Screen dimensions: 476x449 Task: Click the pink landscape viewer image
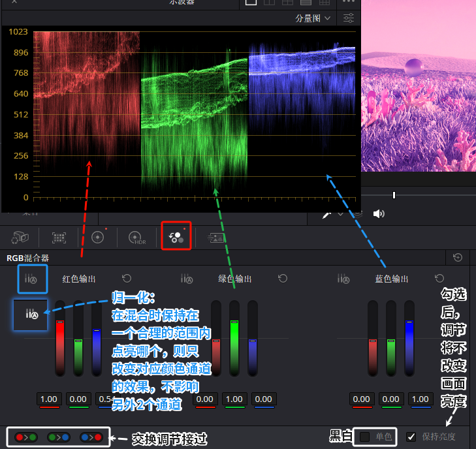419,86
